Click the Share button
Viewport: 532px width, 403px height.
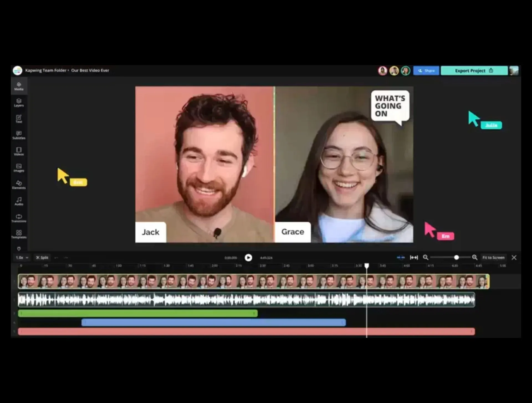click(426, 71)
